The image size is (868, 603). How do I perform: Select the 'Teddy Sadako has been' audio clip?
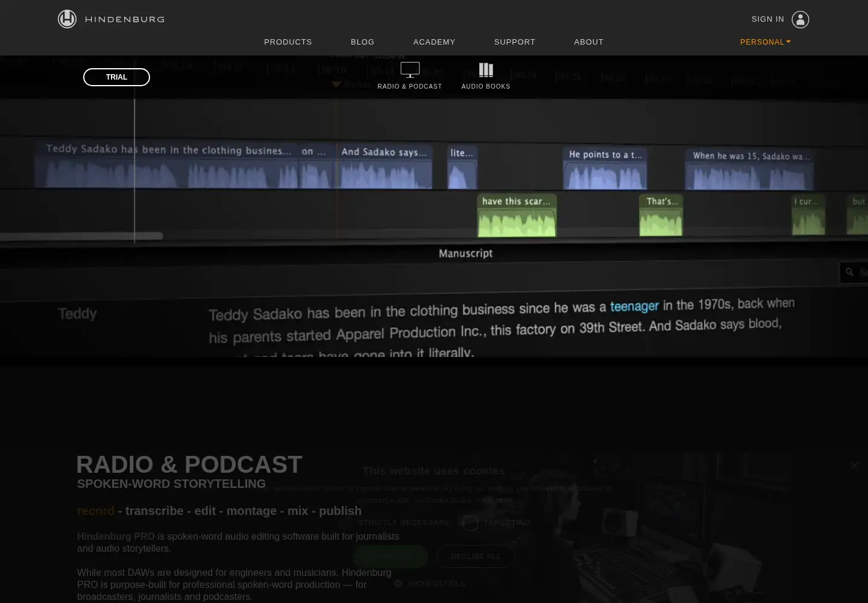pos(166,165)
